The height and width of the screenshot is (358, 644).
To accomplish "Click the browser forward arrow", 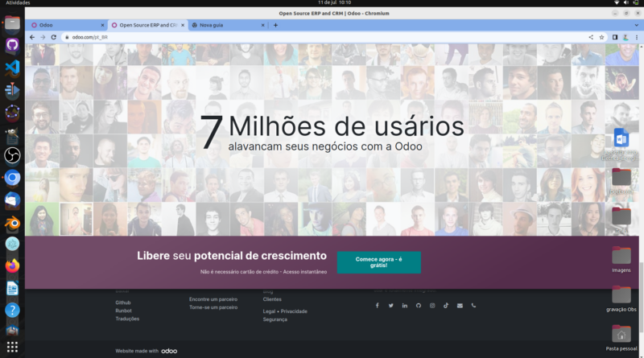I will click(x=43, y=37).
